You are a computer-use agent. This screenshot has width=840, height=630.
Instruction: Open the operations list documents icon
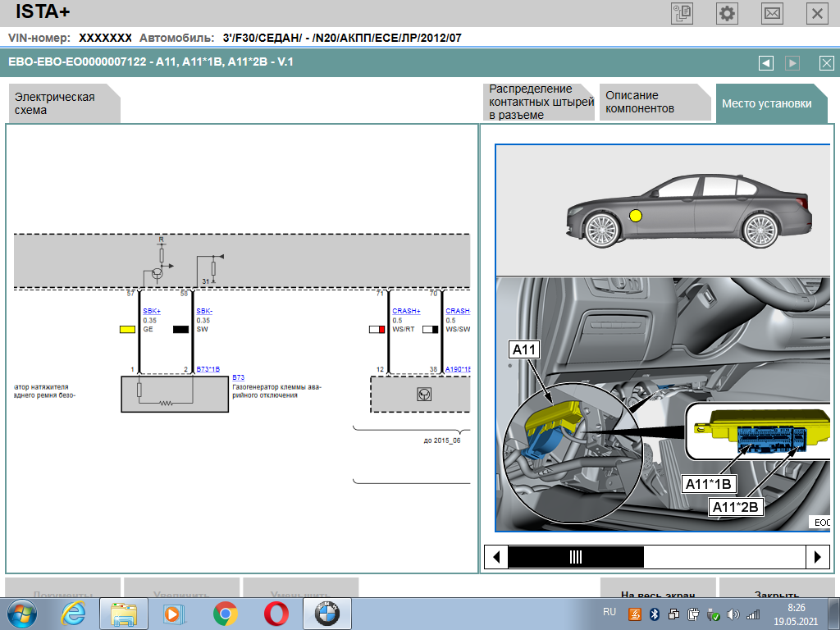(682, 13)
